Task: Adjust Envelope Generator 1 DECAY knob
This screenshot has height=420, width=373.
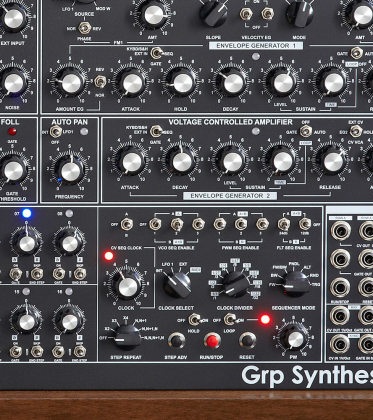Action: click(233, 83)
